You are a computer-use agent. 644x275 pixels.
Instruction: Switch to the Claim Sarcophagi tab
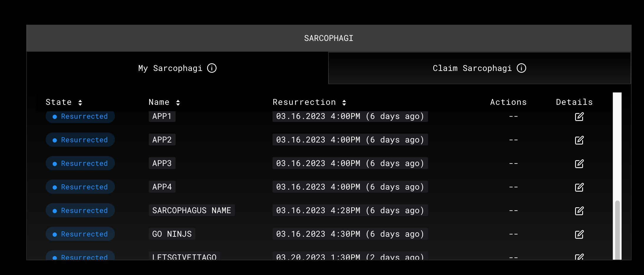tap(479, 68)
